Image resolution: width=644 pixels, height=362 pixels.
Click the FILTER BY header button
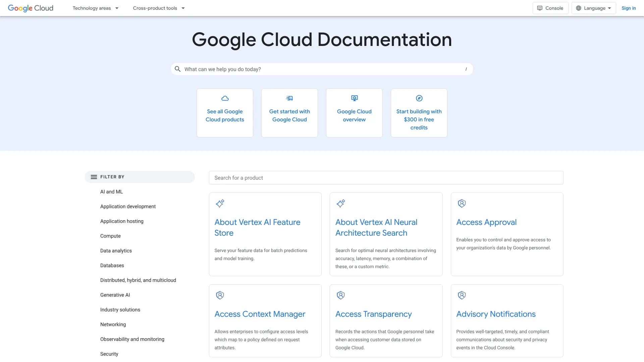tap(140, 177)
